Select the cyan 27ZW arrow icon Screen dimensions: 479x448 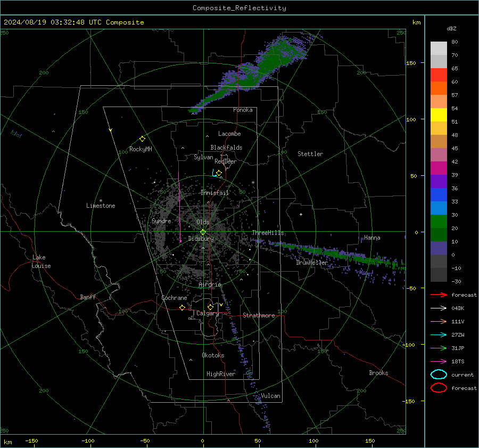point(439,335)
